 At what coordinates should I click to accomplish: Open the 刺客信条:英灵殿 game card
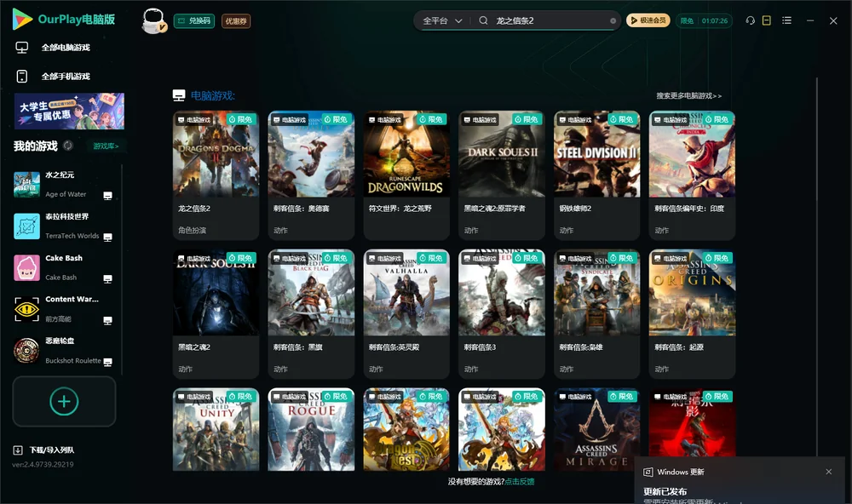pyautogui.click(x=406, y=314)
